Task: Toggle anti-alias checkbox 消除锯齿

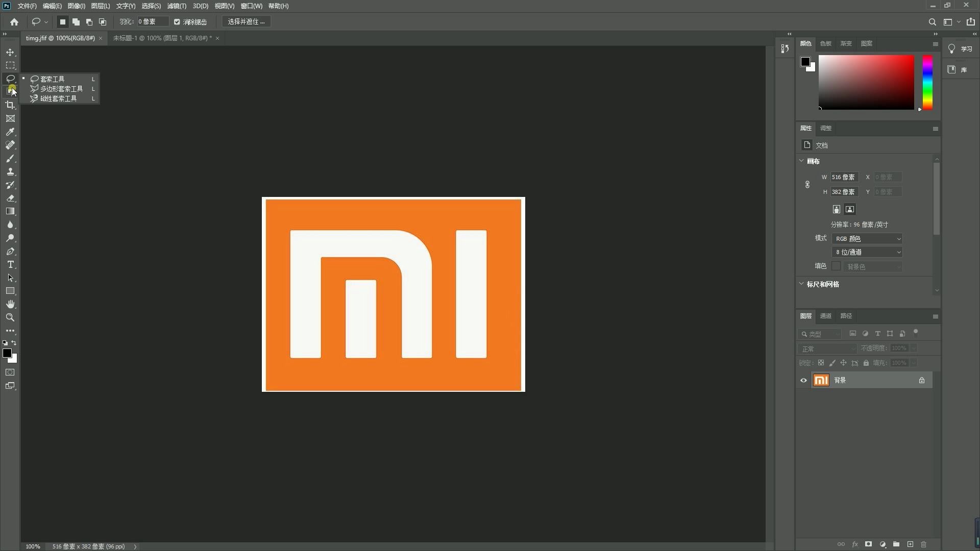Action: 177,22
